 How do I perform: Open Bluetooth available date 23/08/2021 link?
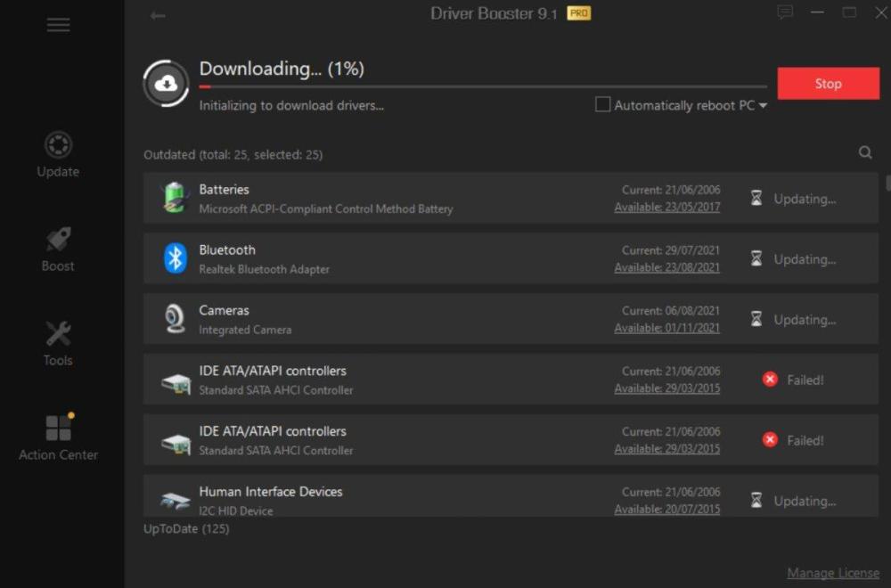point(667,267)
